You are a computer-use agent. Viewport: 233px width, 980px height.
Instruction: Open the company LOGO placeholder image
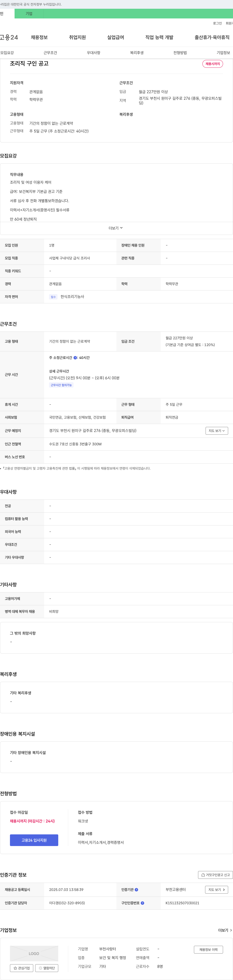pyautogui.click(x=34, y=953)
